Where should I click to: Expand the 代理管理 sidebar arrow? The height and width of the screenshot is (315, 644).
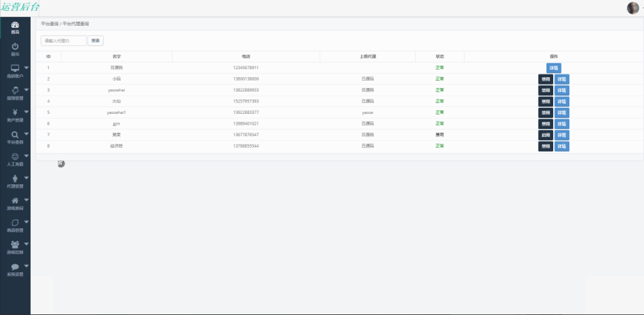tap(26, 178)
